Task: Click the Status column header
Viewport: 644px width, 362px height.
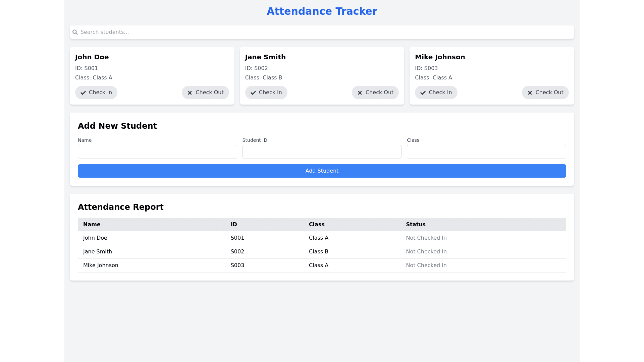Action: point(416,225)
